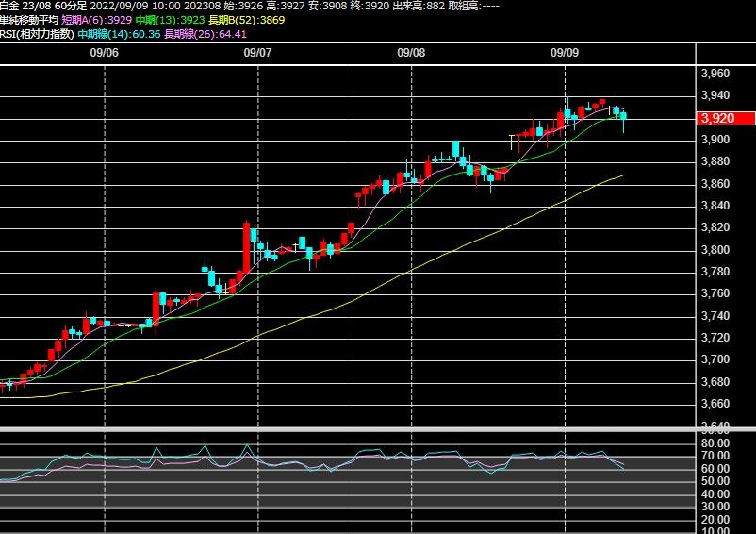
Task: Click the high price 高:3927
Action: (x=284, y=7)
